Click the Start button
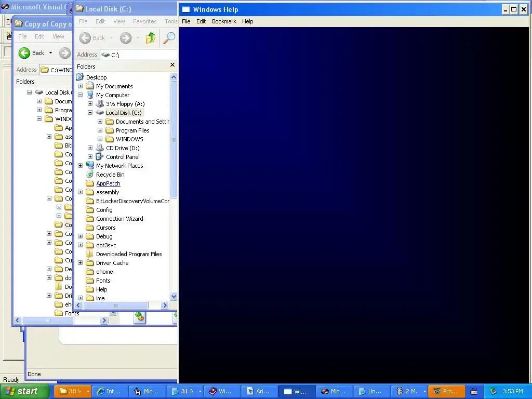This screenshot has height=399, width=532. click(x=25, y=391)
